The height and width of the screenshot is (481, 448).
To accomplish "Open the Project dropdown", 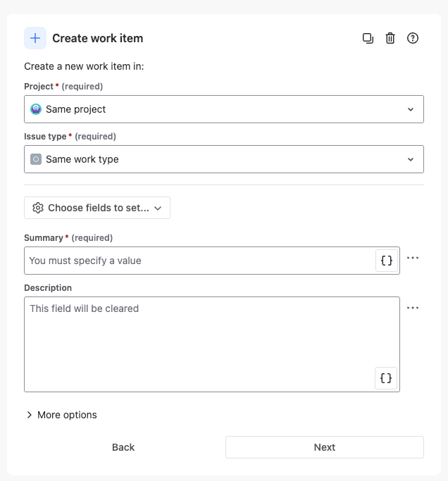I will (224, 109).
